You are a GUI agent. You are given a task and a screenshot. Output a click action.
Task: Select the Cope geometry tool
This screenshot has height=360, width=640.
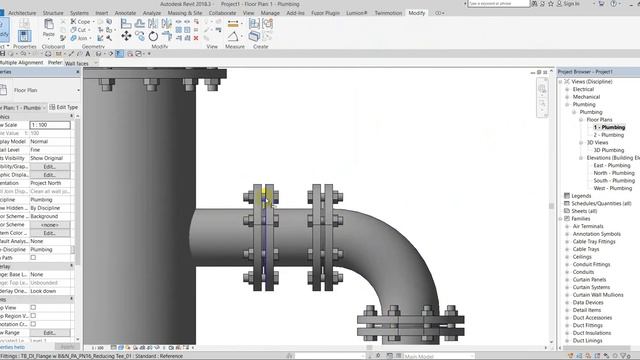pos(80,21)
